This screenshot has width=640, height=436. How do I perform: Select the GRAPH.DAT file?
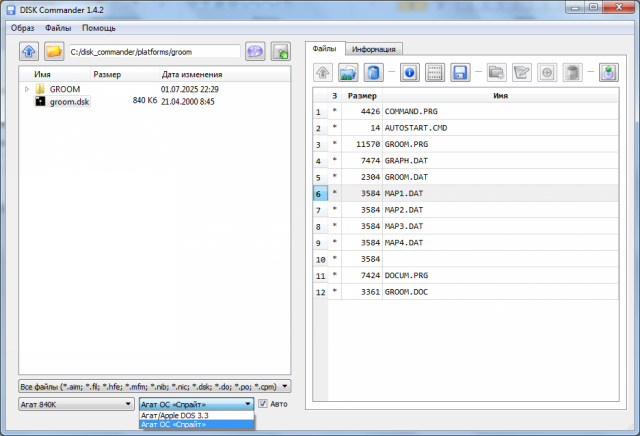tap(406, 160)
